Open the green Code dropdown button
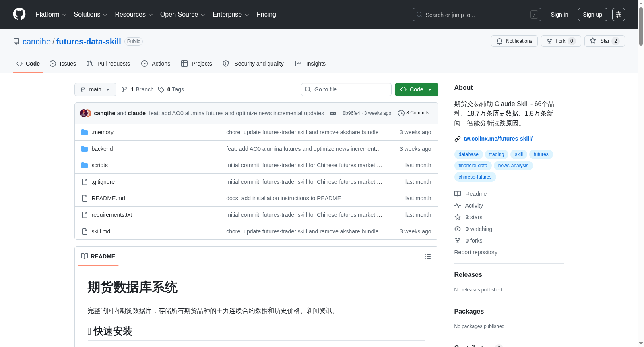This screenshot has height=347, width=644. click(417, 89)
